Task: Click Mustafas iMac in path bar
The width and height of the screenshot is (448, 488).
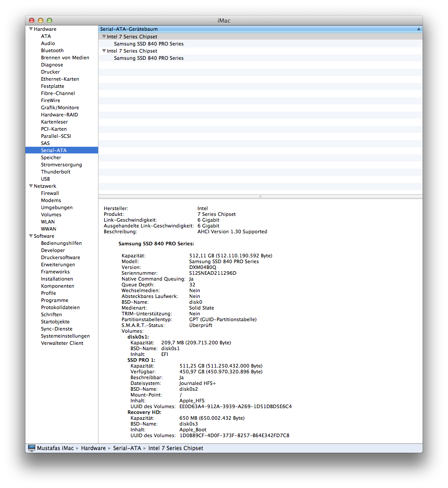Action: click(55, 448)
